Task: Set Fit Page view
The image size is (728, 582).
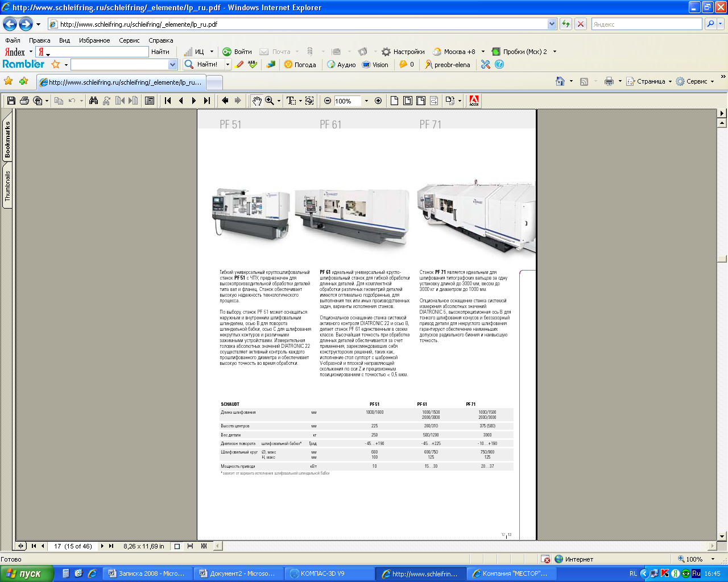Action: click(x=408, y=101)
